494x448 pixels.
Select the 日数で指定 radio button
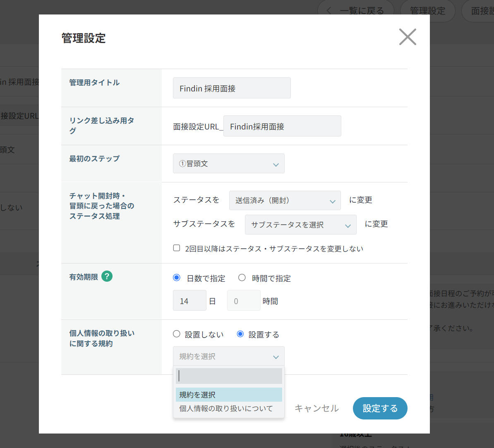point(177,278)
